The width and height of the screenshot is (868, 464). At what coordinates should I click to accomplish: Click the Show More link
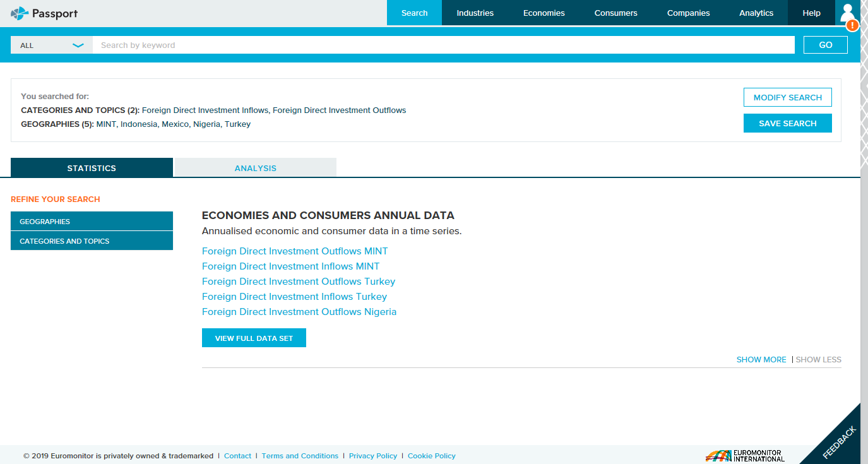(761, 360)
